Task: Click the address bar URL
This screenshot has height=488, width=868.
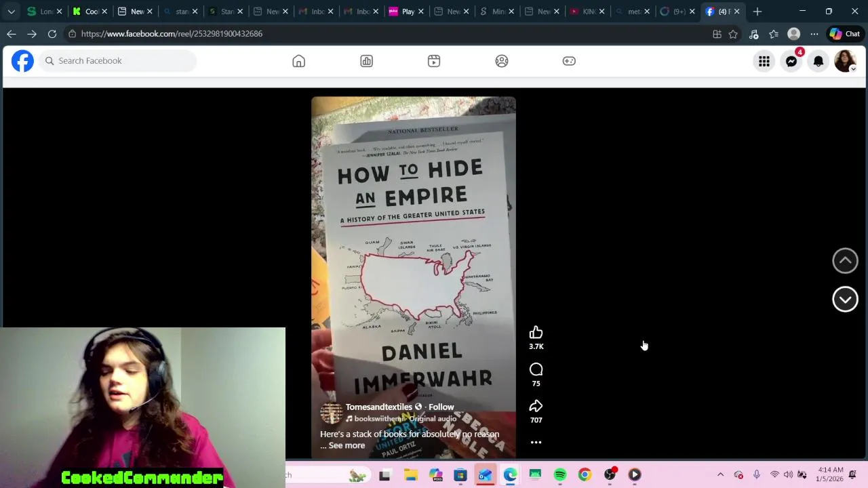Action: click(x=172, y=34)
